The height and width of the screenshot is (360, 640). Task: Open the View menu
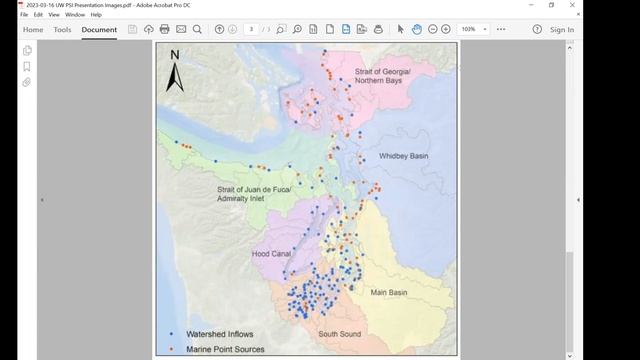[x=54, y=15]
